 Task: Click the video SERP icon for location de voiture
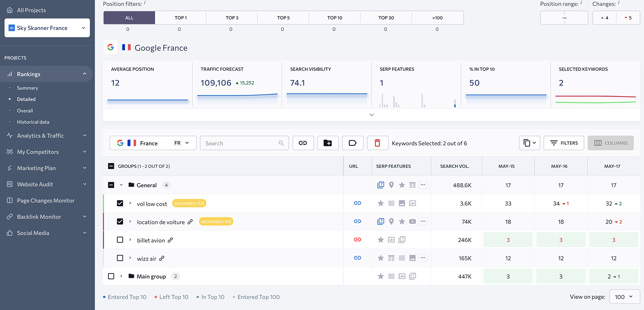pos(413,221)
